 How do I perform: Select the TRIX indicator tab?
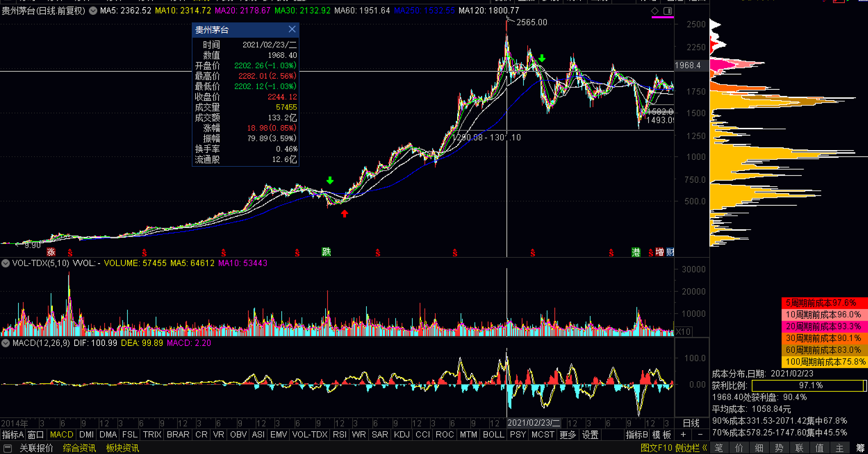pyautogui.click(x=152, y=435)
